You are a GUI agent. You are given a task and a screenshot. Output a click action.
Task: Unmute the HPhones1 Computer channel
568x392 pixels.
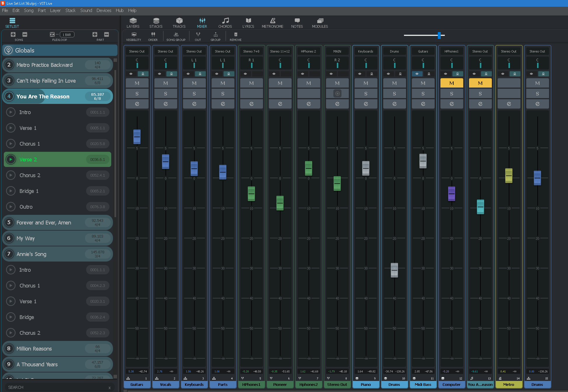[x=452, y=83]
